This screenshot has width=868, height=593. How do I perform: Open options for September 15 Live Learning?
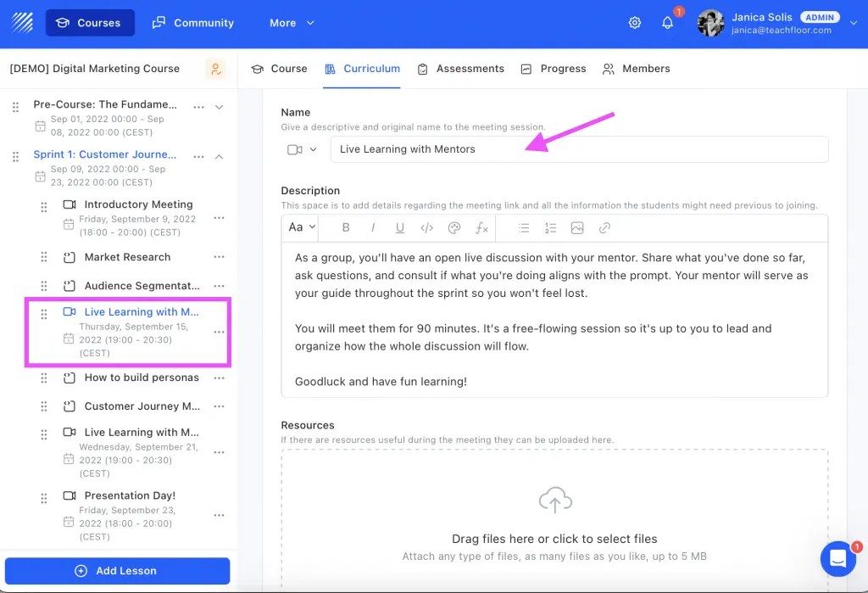[x=220, y=332]
